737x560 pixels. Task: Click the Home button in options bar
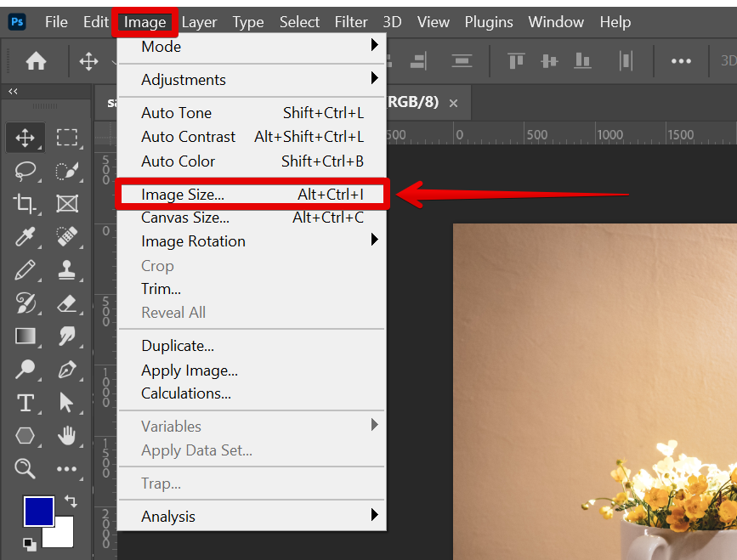tap(36, 60)
